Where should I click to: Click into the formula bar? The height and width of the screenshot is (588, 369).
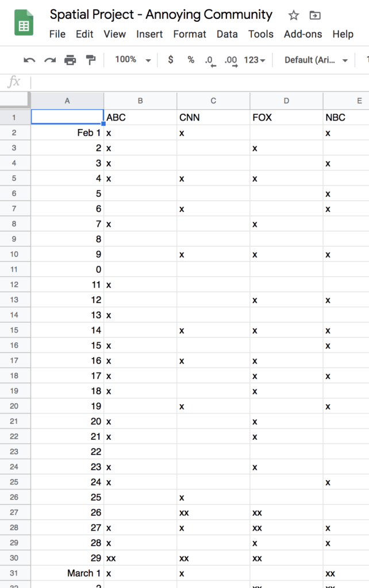199,82
